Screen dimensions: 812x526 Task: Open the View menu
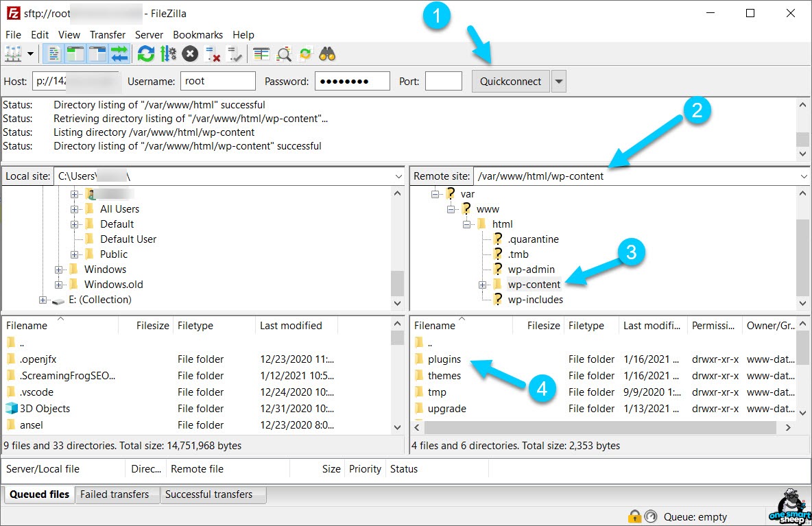tap(69, 35)
